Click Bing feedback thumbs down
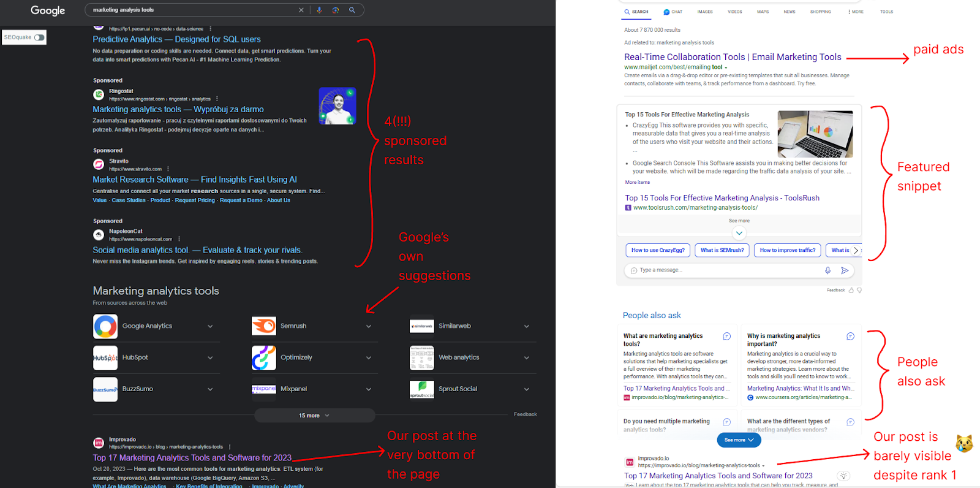Image resolution: width=980 pixels, height=488 pixels. coord(859,290)
